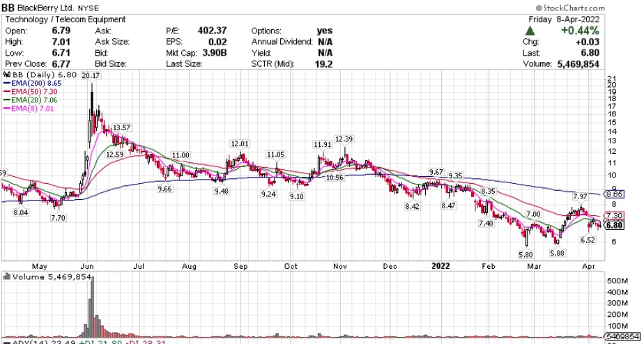
Task: Click the boxed 6.80 last price axis marker
Action: pos(615,226)
